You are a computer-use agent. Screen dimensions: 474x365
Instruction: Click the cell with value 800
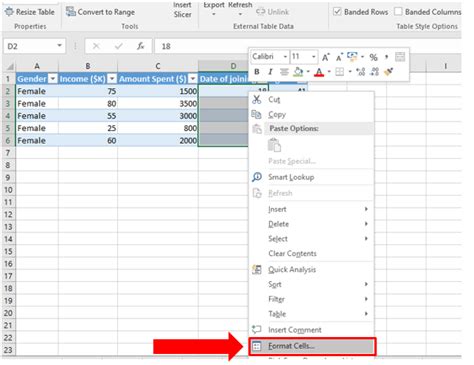(x=158, y=128)
